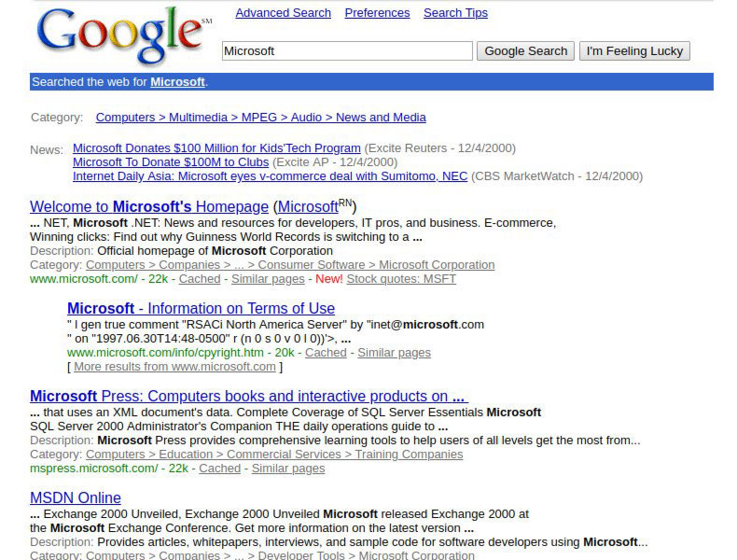Click the mspress.microsoft.com/ - 22k URL text
737x560 pixels.
(x=109, y=469)
